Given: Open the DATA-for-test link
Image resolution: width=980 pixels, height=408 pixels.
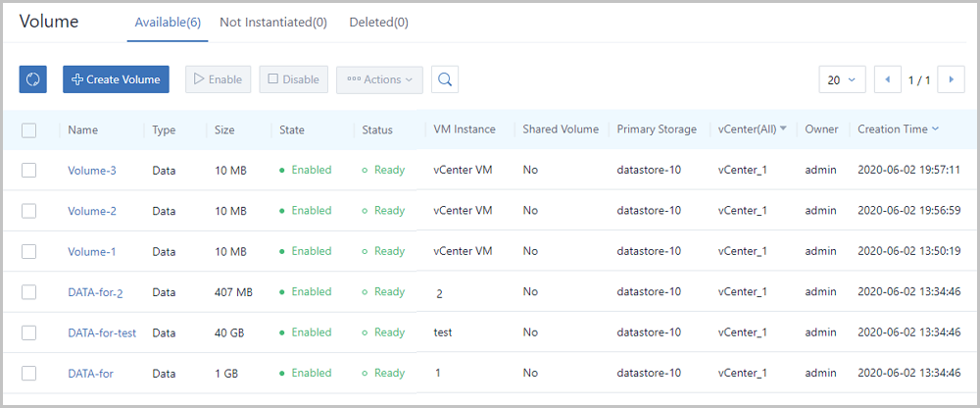Looking at the screenshot, I should coord(102,332).
